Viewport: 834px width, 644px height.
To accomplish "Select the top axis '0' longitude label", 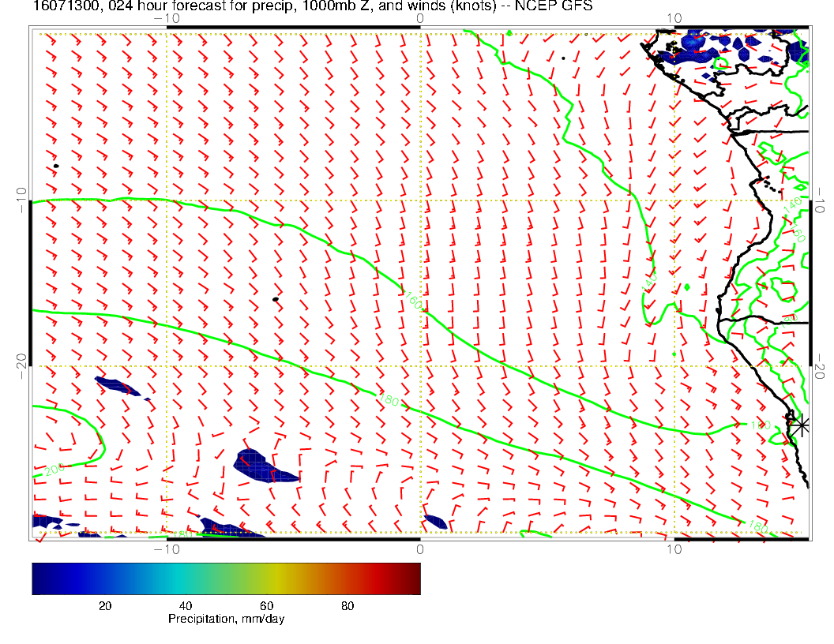I will click(x=419, y=19).
